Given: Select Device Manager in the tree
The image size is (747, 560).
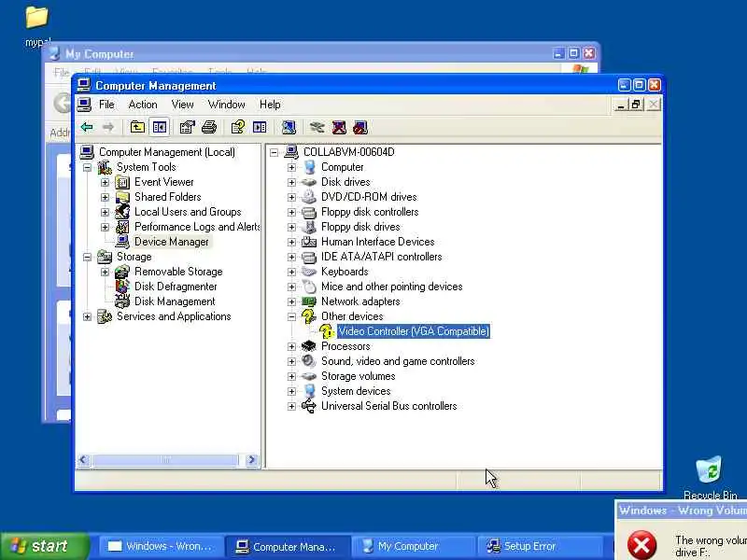Looking at the screenshot, I should (172, 242).
